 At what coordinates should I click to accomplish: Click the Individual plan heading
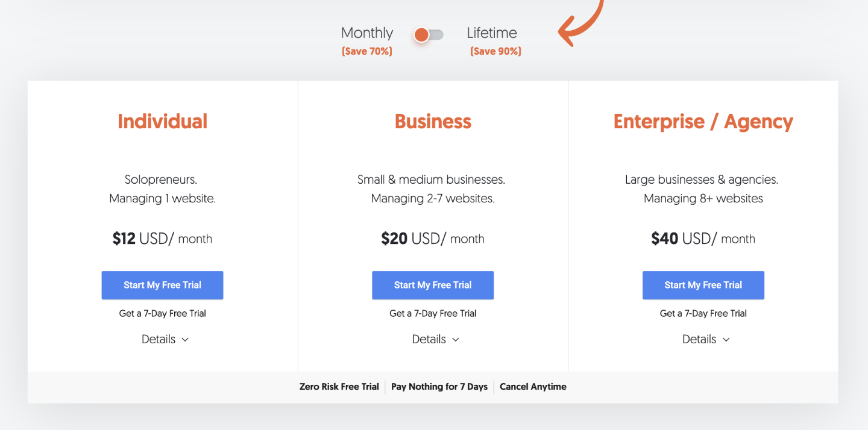click(x=162, y=122)
